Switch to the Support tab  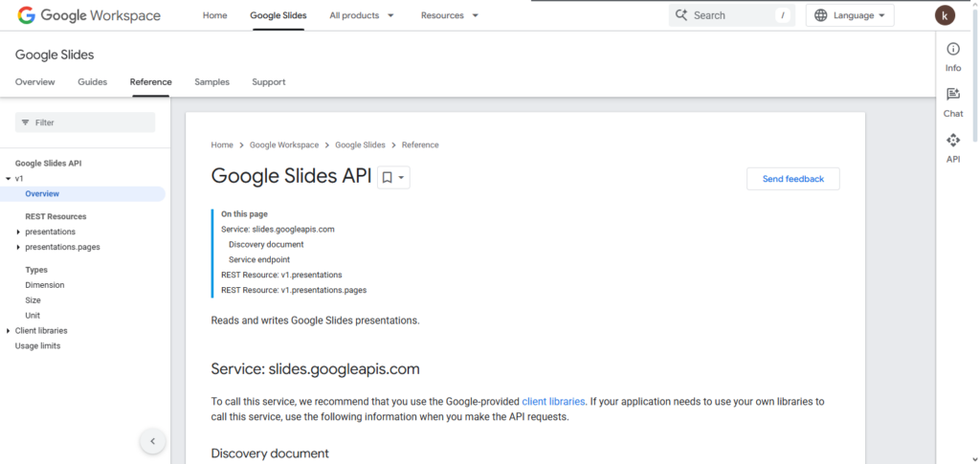269,82
